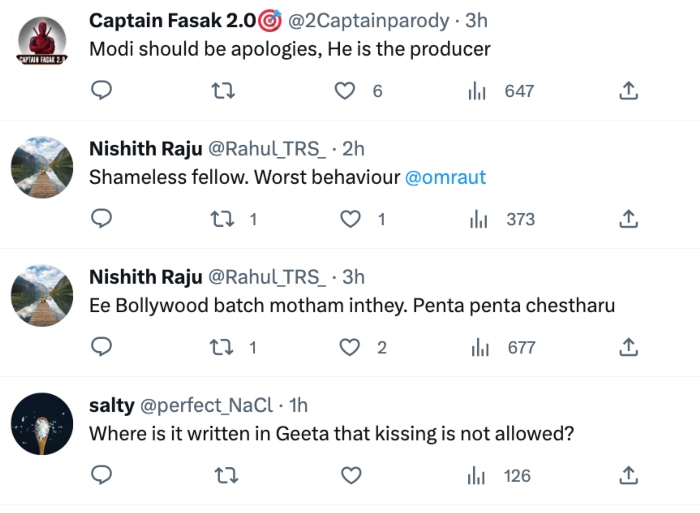Reply to the 'Shameless fellow' tweet

click(x=101, y=219)
